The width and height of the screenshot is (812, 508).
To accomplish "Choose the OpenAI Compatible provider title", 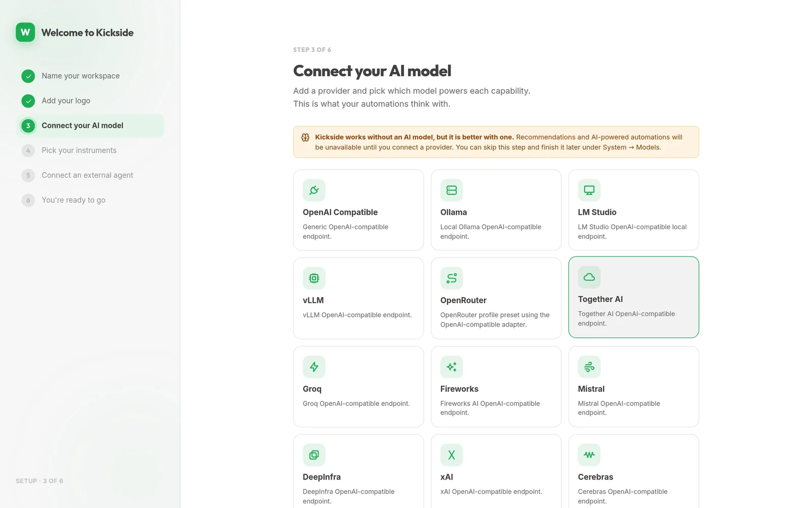I will click(x=340, y=212).
